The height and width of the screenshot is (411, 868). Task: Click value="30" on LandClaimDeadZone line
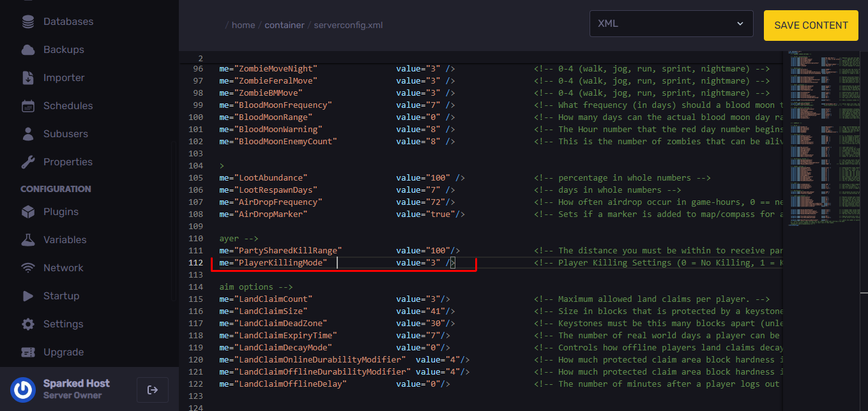point(421,324)
